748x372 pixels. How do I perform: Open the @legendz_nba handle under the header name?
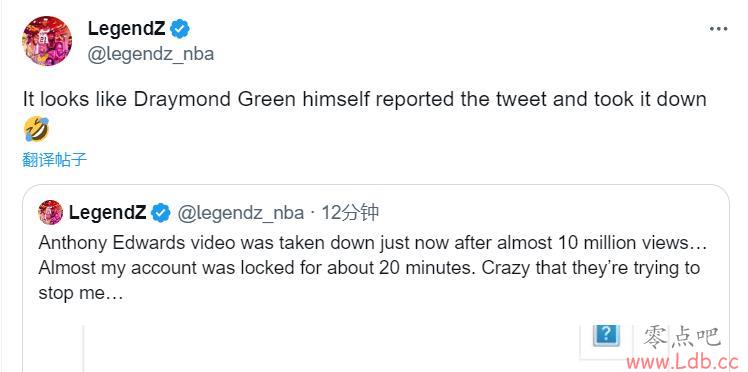pos(151,54)
